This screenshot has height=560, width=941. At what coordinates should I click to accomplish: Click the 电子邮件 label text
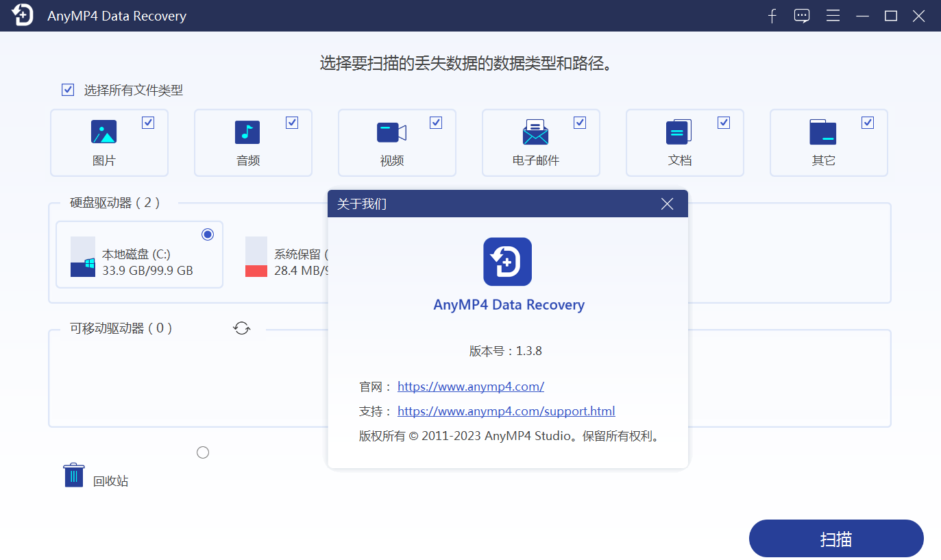pos(536,161)
